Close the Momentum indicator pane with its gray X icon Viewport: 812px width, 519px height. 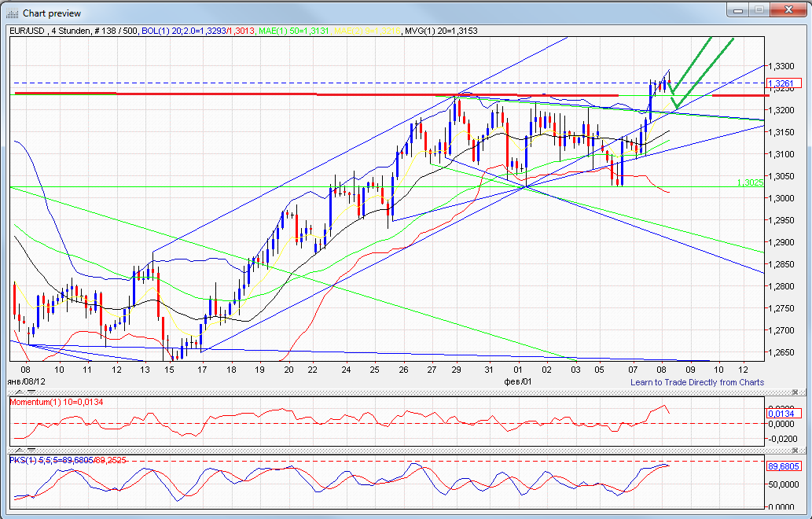pyautogui.click(x=795, y=392)
